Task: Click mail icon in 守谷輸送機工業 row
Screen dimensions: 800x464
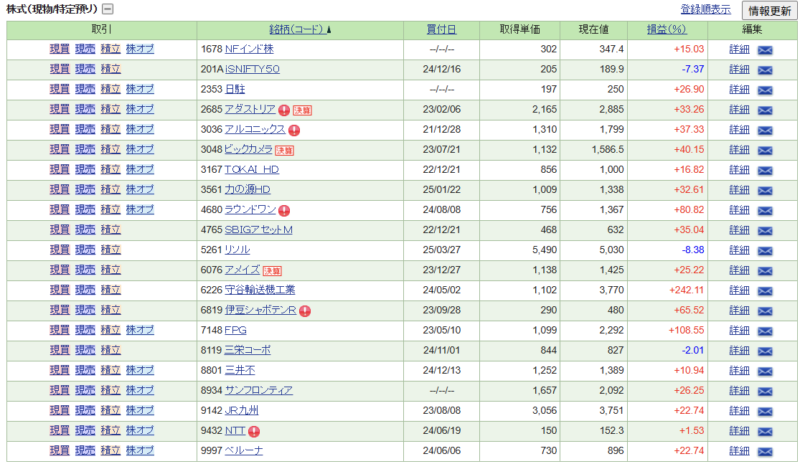Action: 765,291
